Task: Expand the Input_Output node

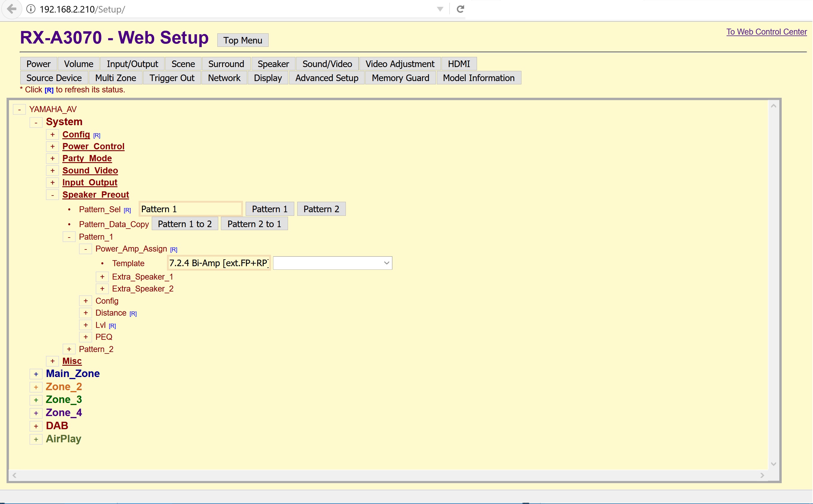Action: coord(52,182)
